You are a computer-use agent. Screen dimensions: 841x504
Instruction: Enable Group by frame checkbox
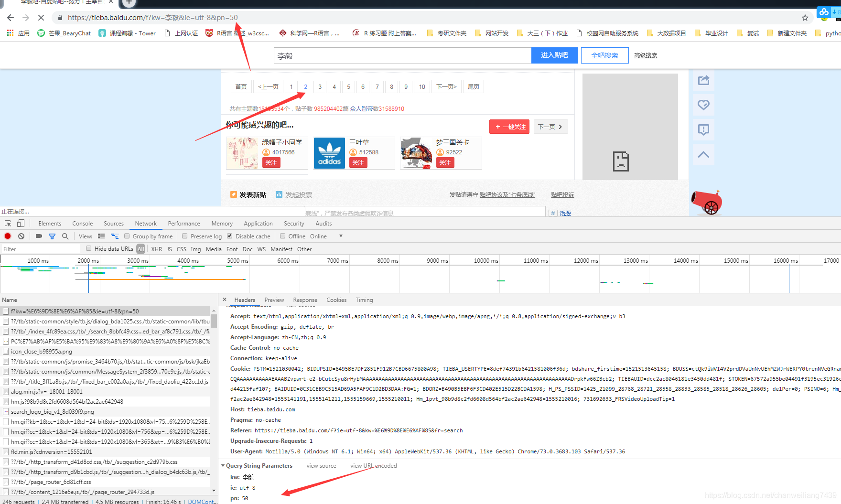pos(127,236)
